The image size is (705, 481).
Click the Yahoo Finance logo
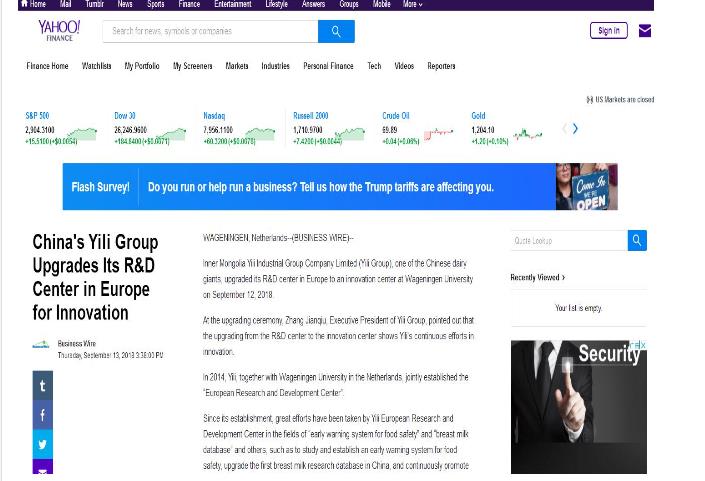tap(59, 31)
